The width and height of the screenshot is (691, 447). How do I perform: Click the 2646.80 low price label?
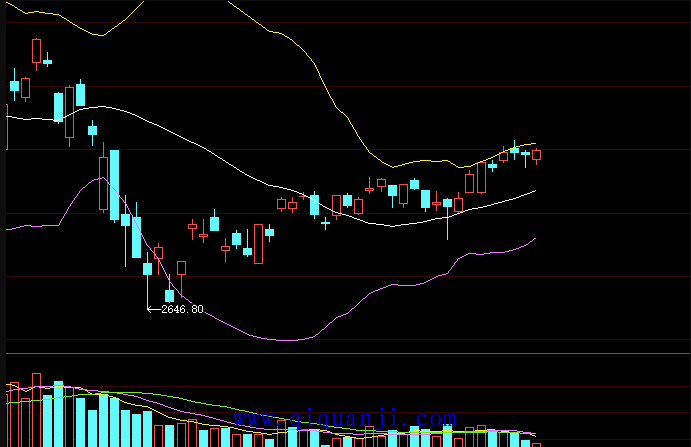click(182, 309)
